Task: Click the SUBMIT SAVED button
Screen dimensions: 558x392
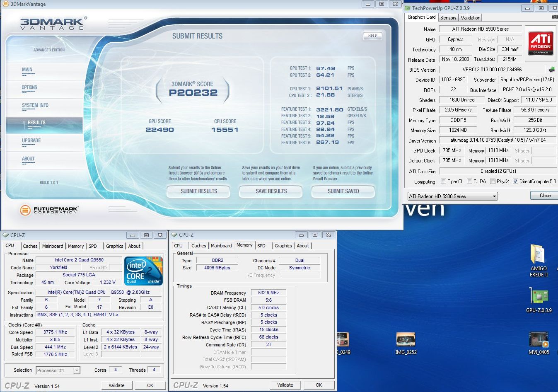Action: coord(343,191)
